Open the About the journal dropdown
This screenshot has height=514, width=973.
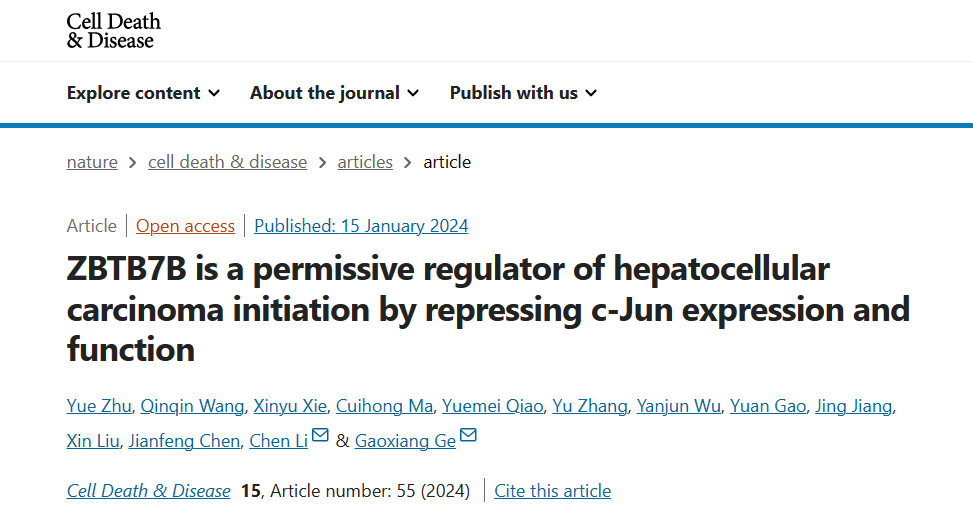[x=334, y=92]
